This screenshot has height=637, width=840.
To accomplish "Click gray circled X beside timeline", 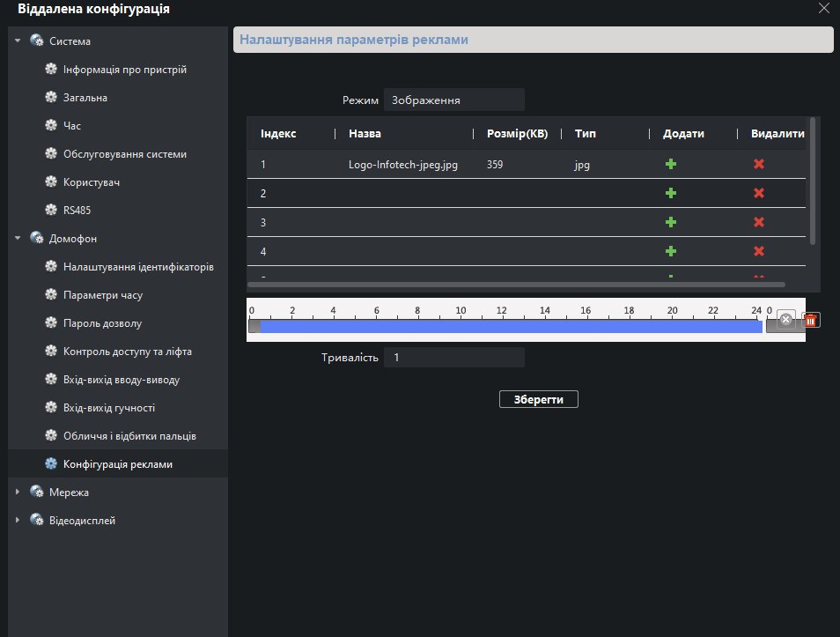I will 786,319.
